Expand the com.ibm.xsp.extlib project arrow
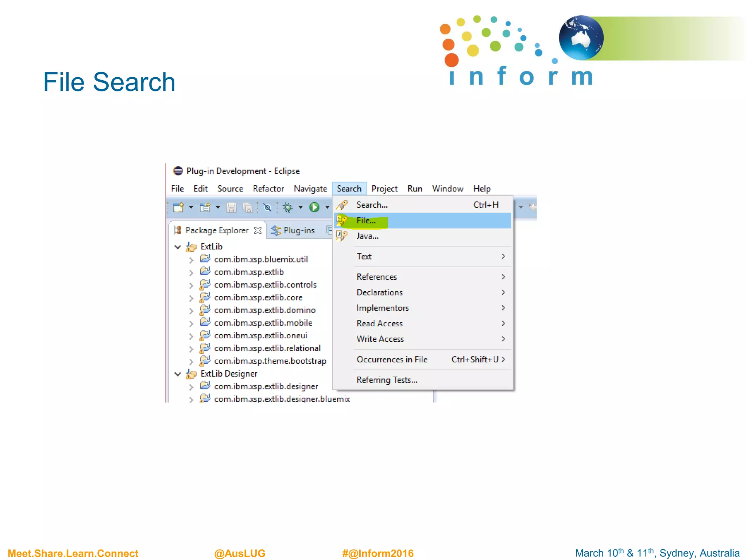The height and width of the screenshot is (560, 747). 191,273
